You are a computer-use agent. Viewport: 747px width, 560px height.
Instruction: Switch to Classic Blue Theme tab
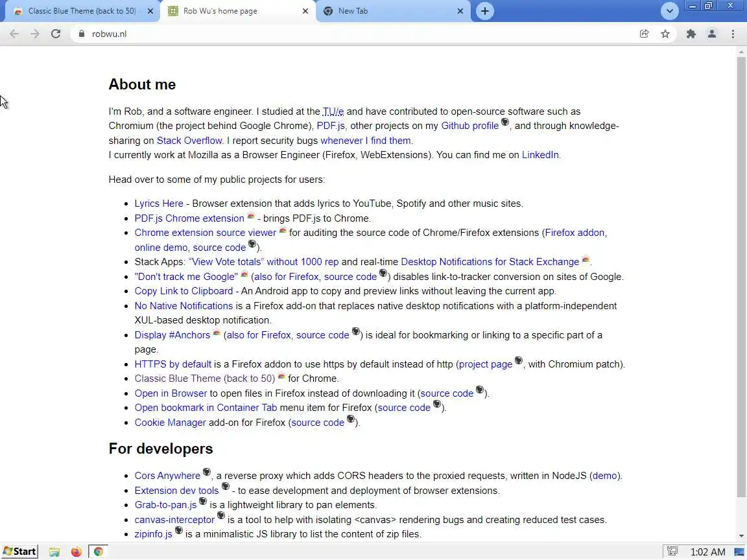point(82,10)
